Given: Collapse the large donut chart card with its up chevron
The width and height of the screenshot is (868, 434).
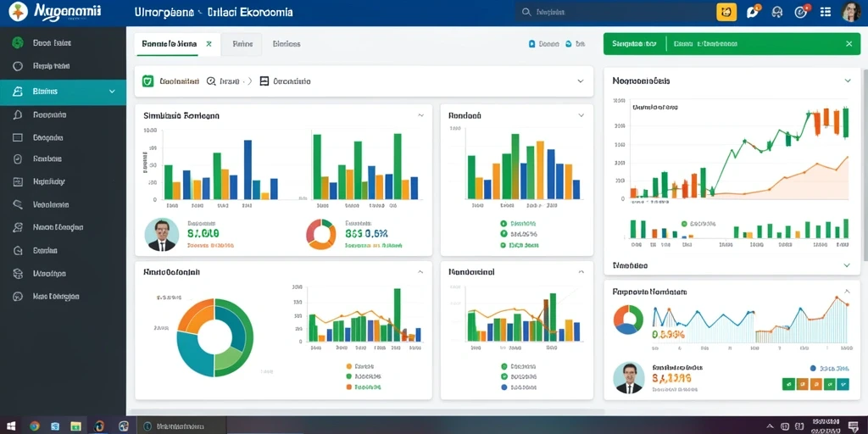Looking at the screenshot, I should pyautogui.click(x=420, y=272).
